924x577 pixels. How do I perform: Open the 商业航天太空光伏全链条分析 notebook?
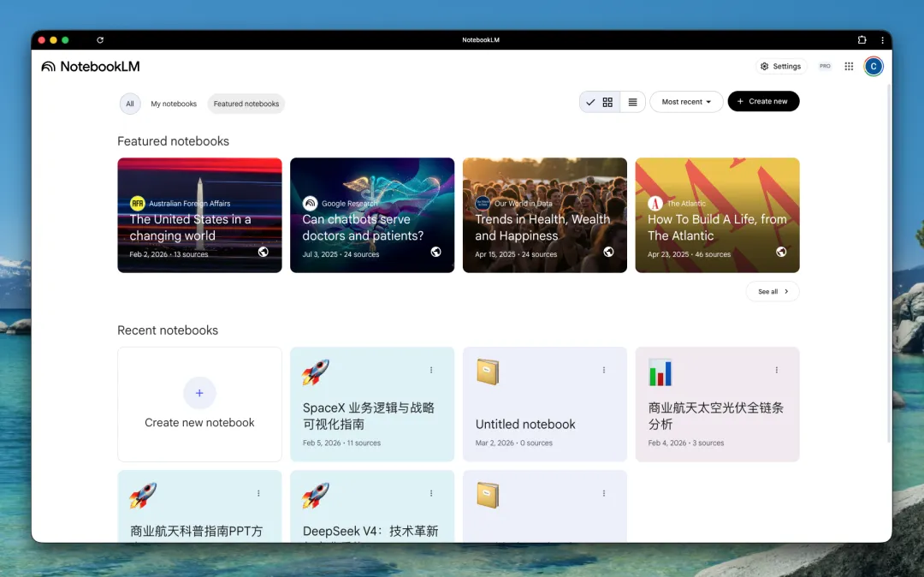point(718,404)
